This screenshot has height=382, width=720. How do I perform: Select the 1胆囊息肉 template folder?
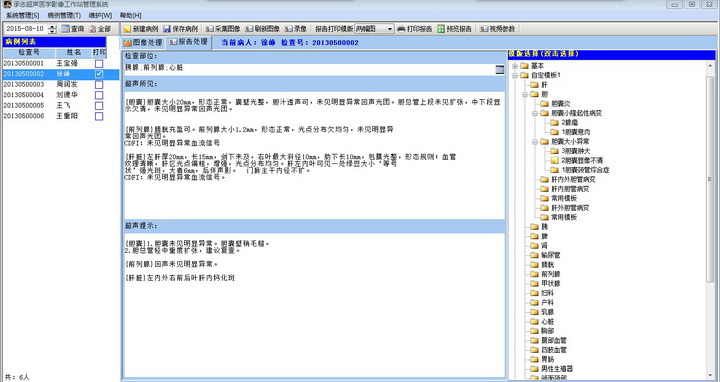coord(570,132)
